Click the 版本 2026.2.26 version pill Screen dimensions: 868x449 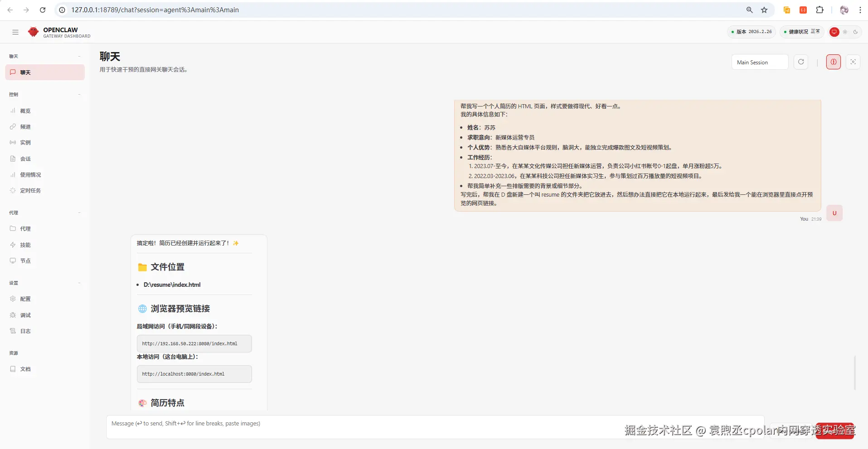[x=752, y=32]
